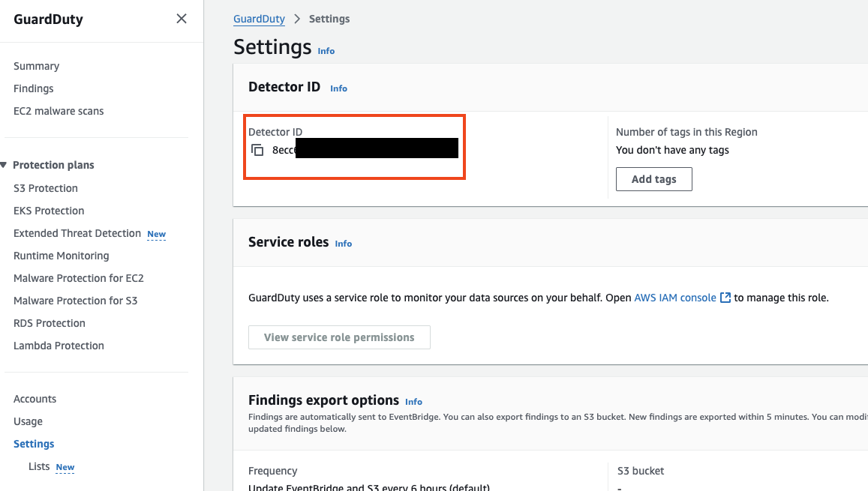Open Summary in the sidebar
The height and width of the screenshot is (491, 868).
tap(36, 66)
